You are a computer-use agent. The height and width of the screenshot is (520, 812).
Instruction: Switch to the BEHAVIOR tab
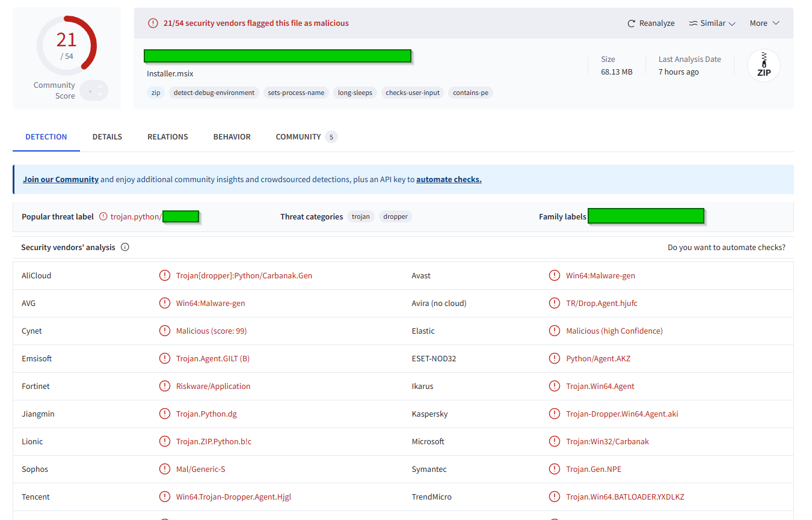pyautogui.click(x=232, y=136)
